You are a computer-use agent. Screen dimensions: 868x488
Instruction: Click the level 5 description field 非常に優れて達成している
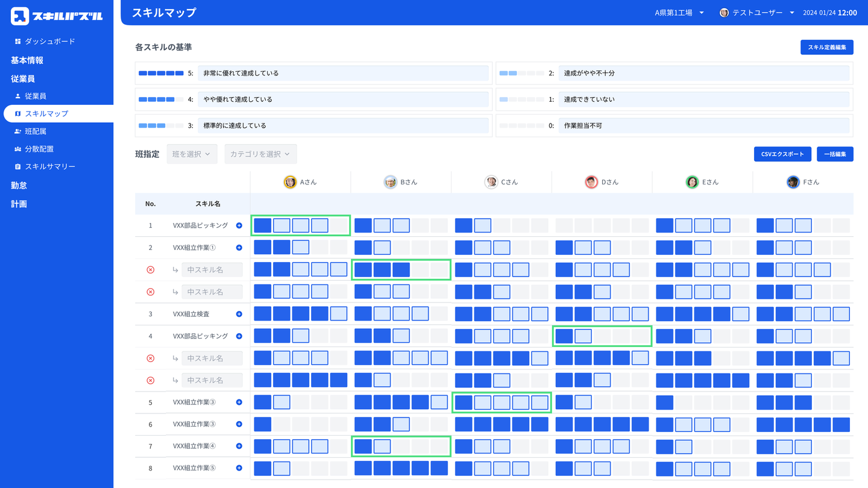tap(342, 73)
